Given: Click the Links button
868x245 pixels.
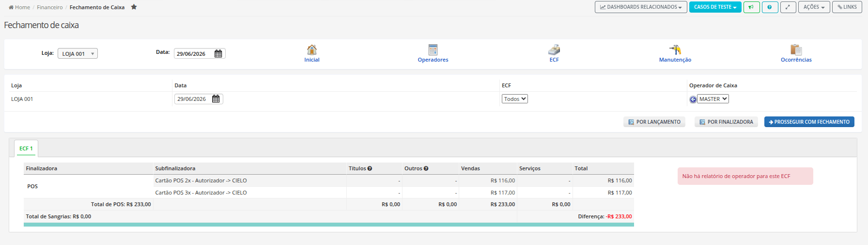Looking at the screenshot, I should pyautogui.click(x=847, y=7).
